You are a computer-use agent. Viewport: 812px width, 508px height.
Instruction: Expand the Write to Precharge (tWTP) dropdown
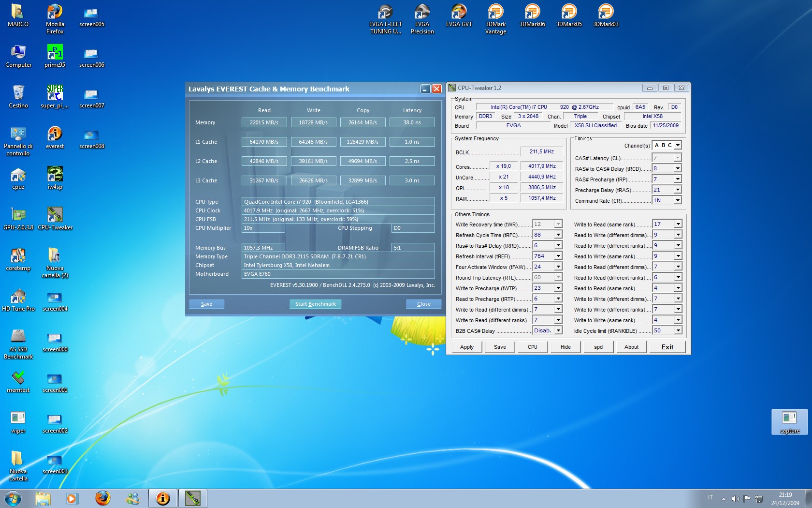[558, 288]
